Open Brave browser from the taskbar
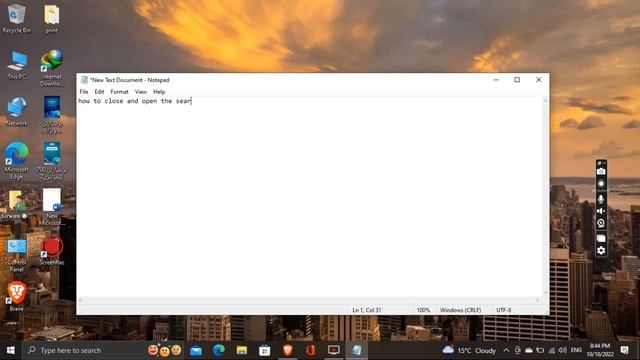The height and width of the screenshot is (360, 640). 288,350
